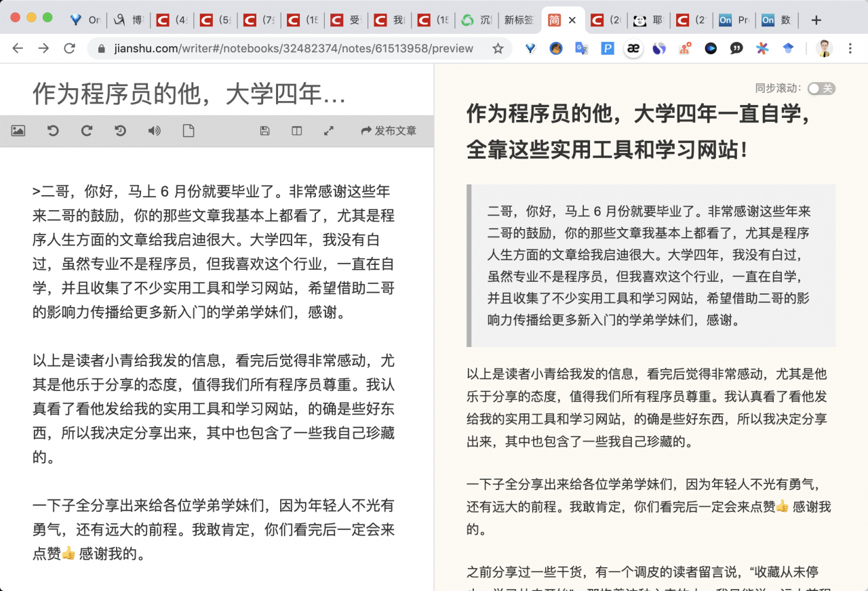The image size is (868, 591).
Task: Open the colorful star-shaped extension
Action: [762, 48]
